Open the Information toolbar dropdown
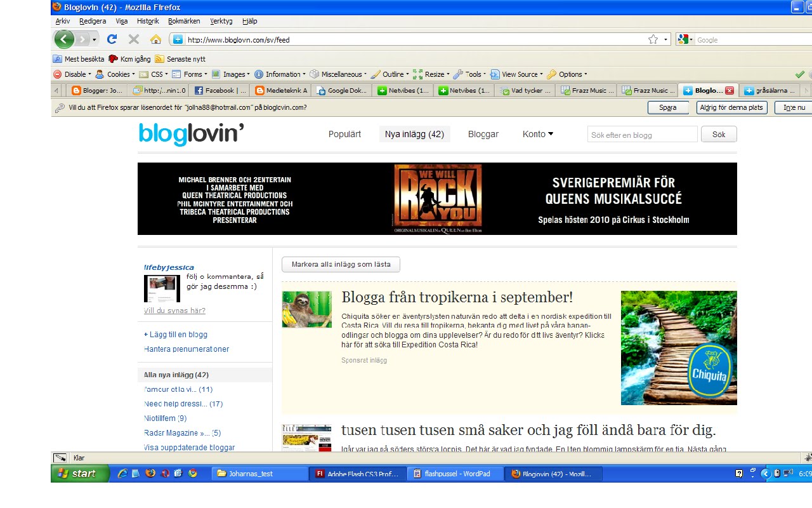This screenshot has width=812, height=508. (280, 74)
